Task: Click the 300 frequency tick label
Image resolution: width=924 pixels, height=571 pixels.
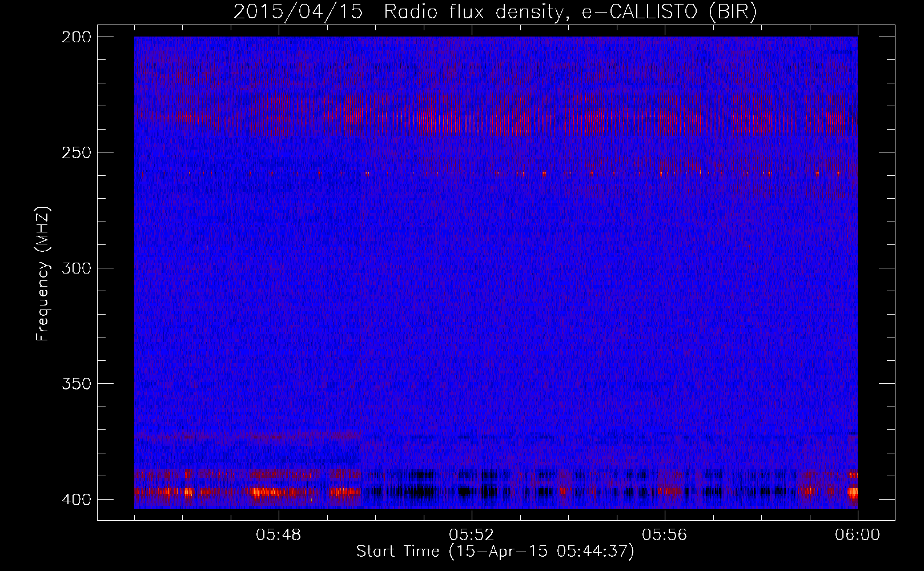Action: point(76,268)
